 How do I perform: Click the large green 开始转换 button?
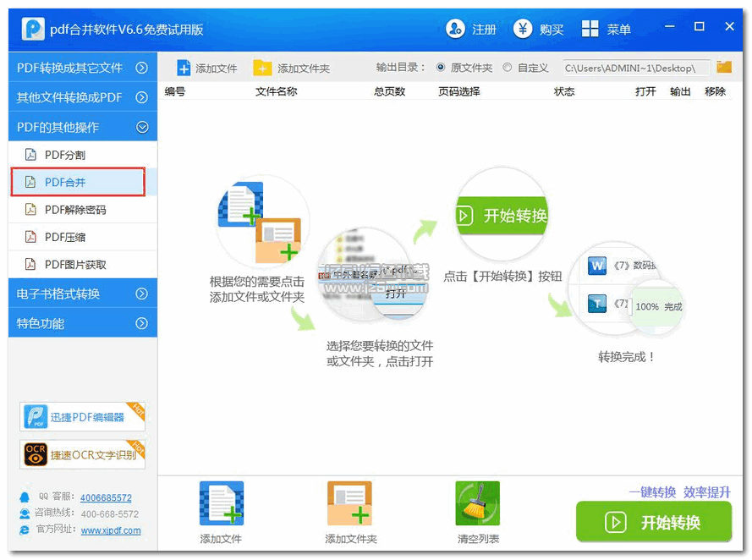pyautogui.click(x=654, y=522)
